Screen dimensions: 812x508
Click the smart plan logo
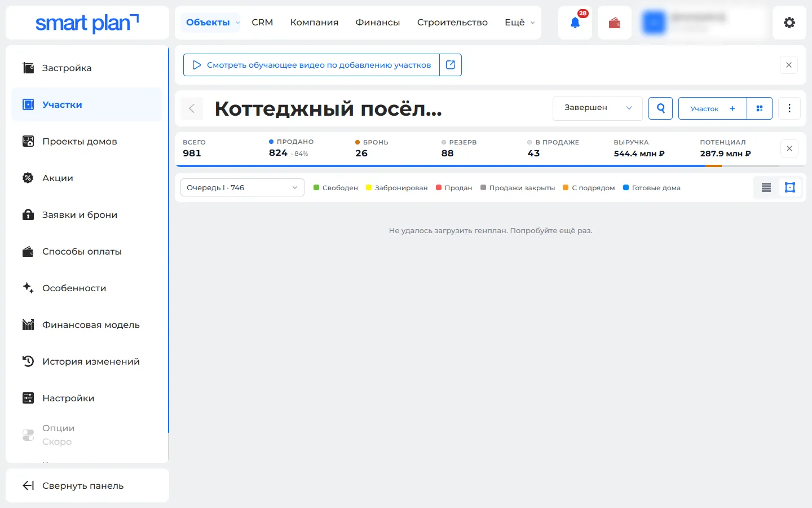tap(87, 23)
